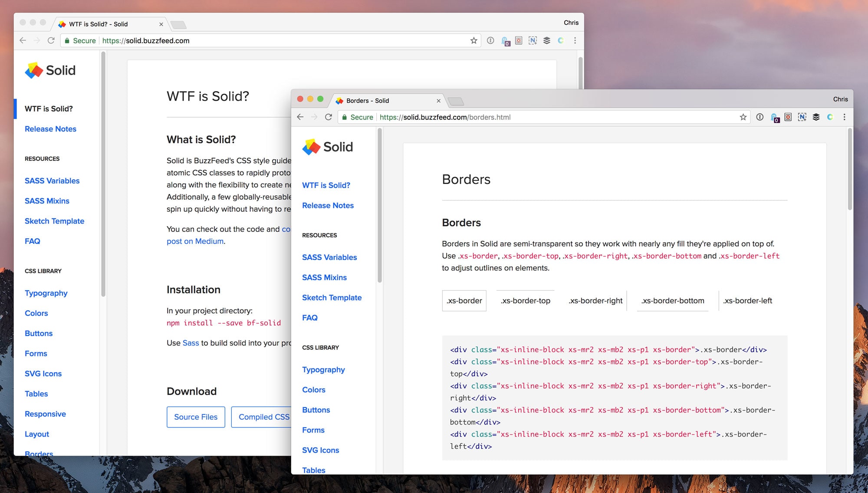Click the Borders page vertical scrollbar thumb

pyautogui.click(x=849, y=169)
